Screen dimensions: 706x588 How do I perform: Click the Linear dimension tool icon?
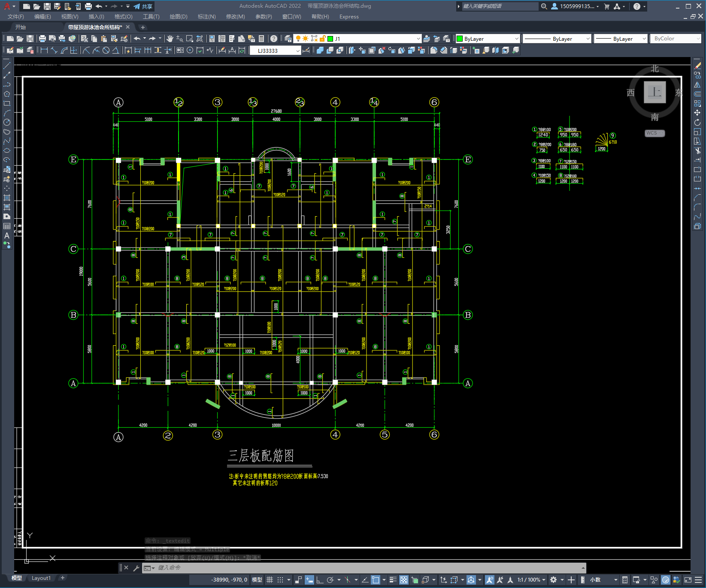(44, 50)
